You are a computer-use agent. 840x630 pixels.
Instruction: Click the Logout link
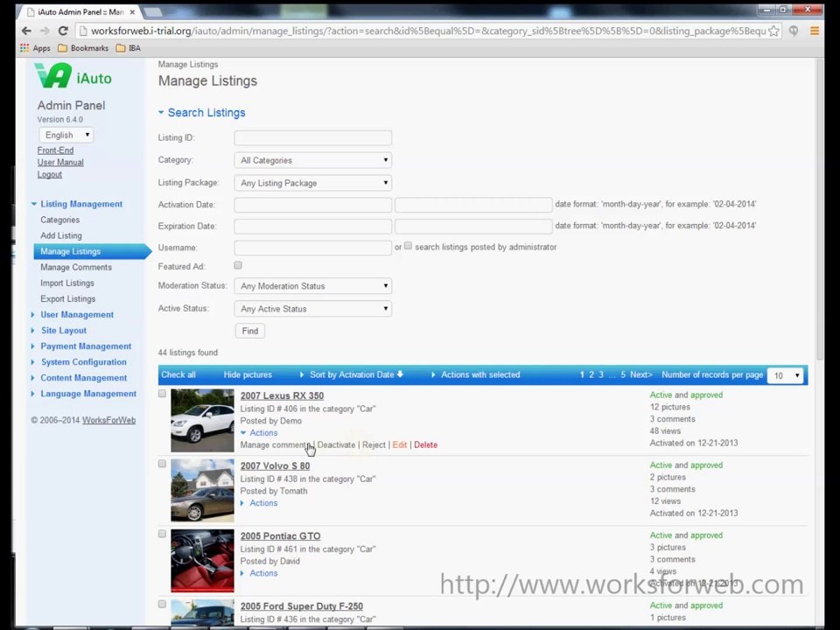tap(50, 175)
